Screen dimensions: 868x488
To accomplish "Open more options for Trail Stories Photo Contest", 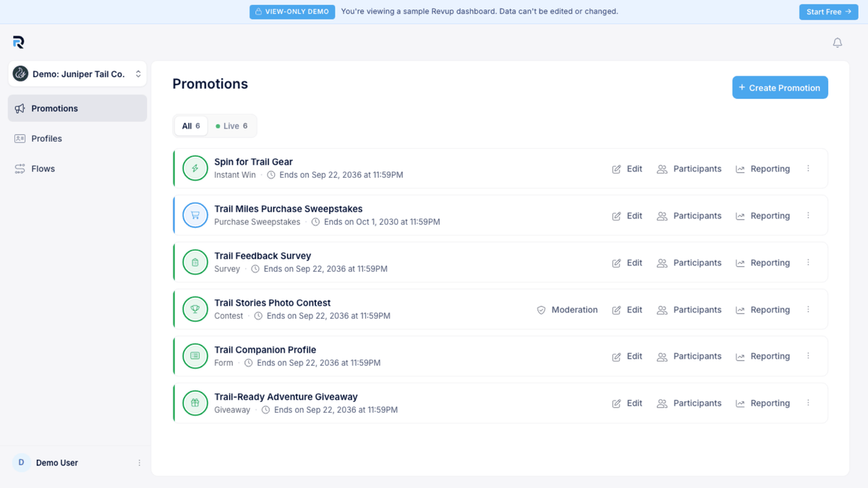I will (x=809, y=309).
